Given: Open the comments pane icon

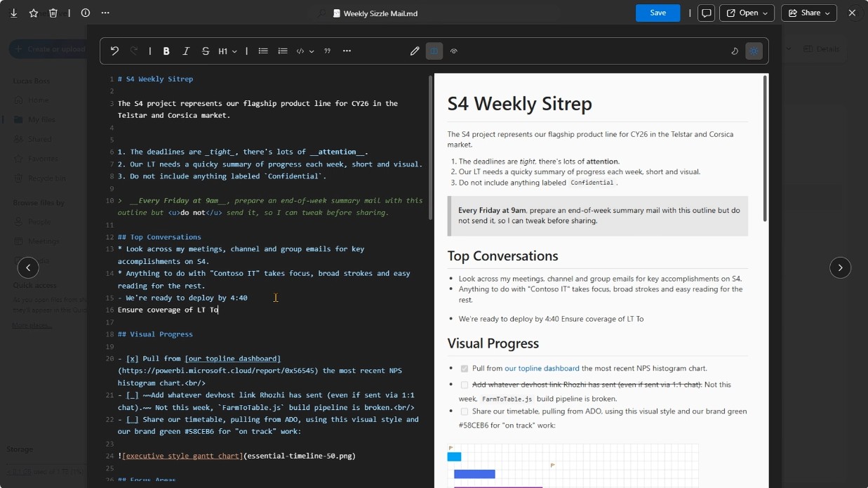Looking at the screenshot, I should (707, 13).
